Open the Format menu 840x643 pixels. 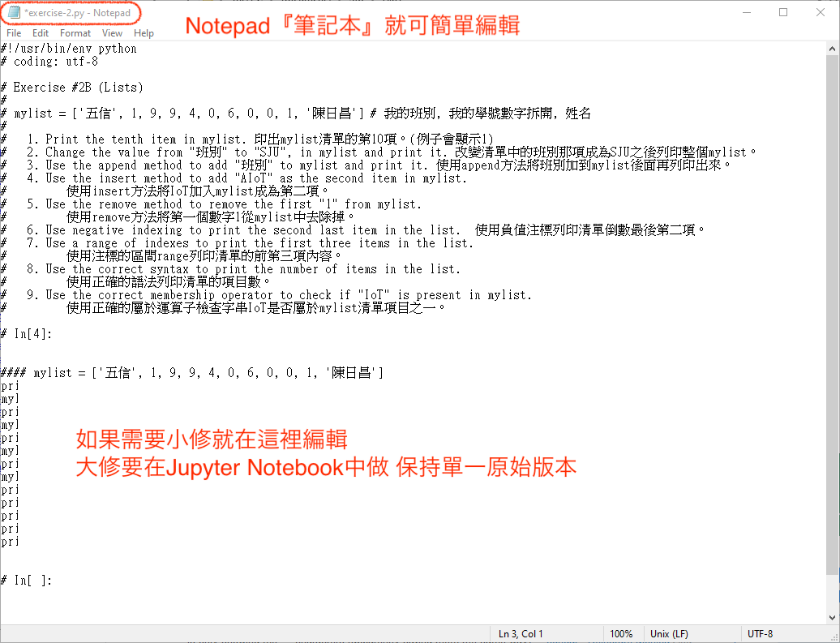pyautogui.click(x=75, y=33)
